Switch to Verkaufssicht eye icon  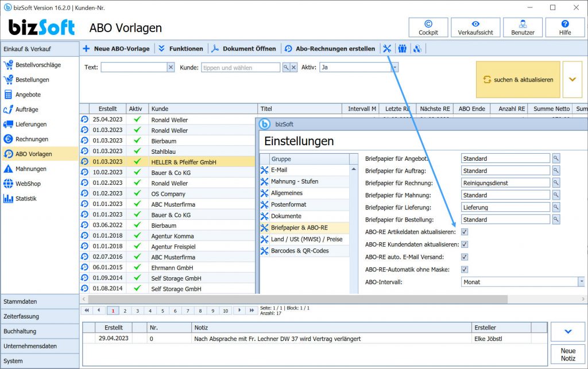tap(475, 28)
